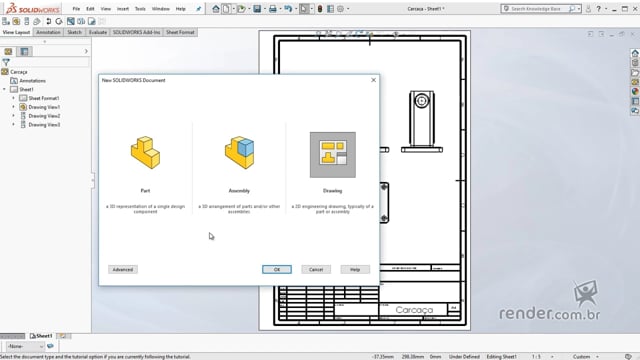This screenshot has height=360, width=640.
Task: Click the Undo icon
Action: 288,9
